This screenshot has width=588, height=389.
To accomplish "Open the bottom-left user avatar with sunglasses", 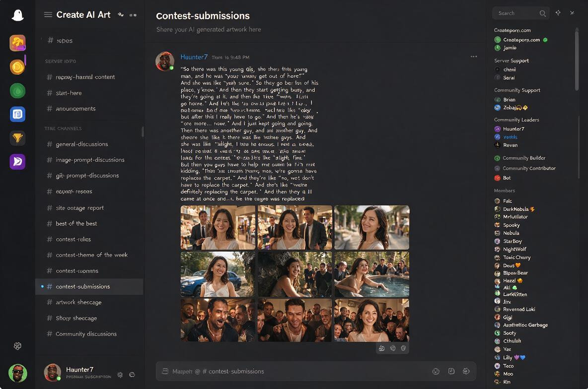I will (x=17, y=373).
